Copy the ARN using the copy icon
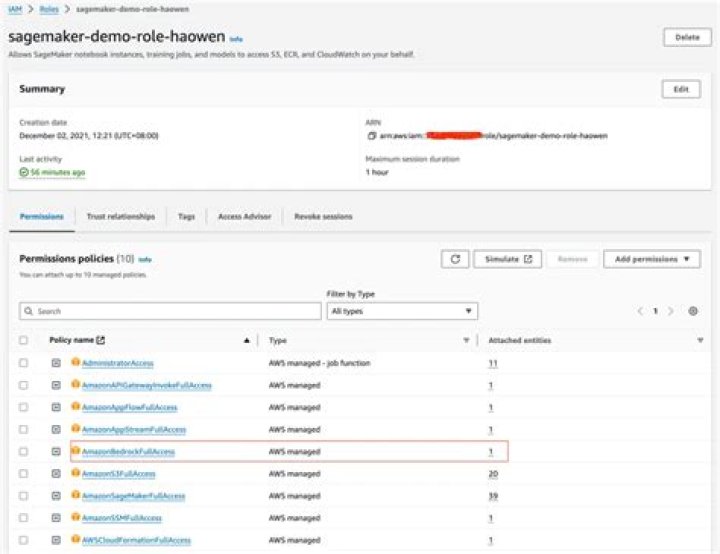 tap(371, 135)
